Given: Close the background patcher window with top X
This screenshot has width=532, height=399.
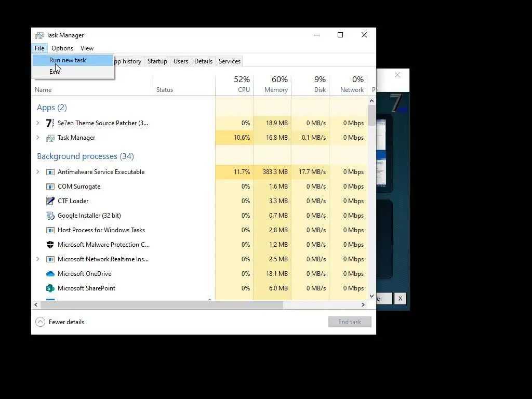Looking at the screenshot, I should coord(397,75).
